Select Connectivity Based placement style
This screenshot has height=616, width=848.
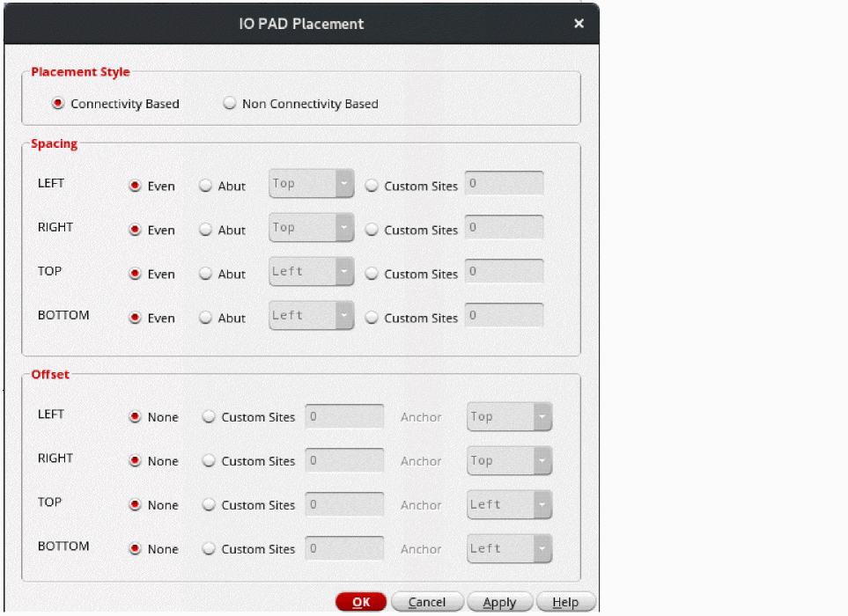(58, 103)
